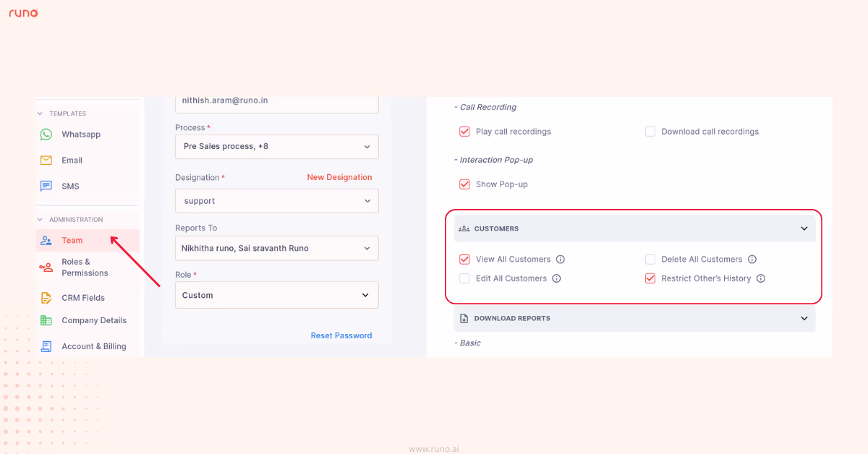Click the Company Details grid icon

click(46, 320)
